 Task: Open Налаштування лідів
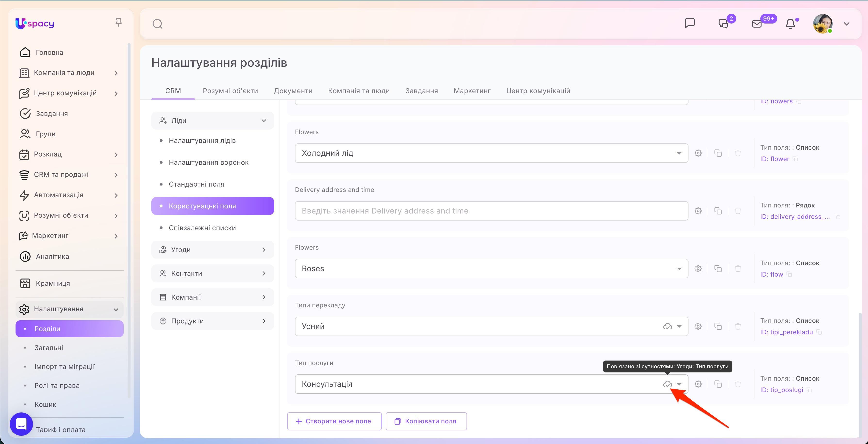202,140
